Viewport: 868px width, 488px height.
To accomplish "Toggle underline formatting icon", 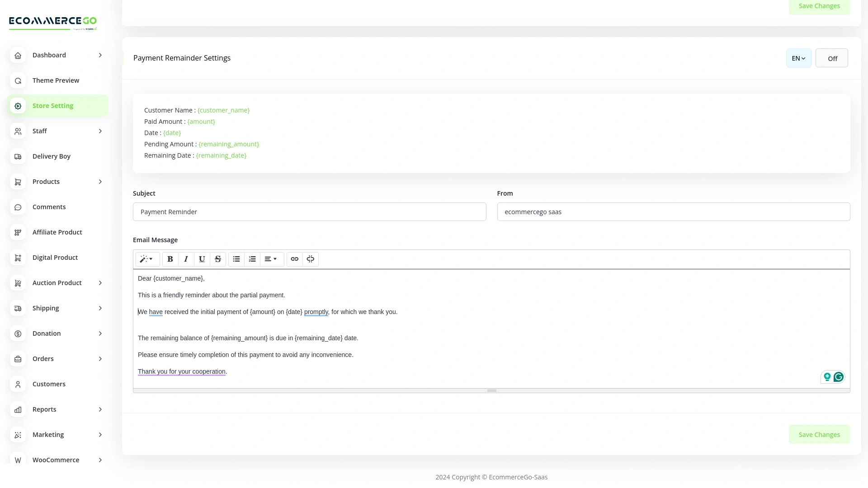I will (x=202, y=259).
